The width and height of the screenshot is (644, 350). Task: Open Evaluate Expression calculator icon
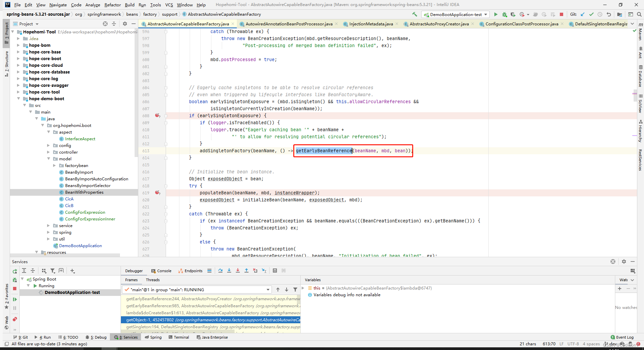pyautogui.click(x=275, y=271)
